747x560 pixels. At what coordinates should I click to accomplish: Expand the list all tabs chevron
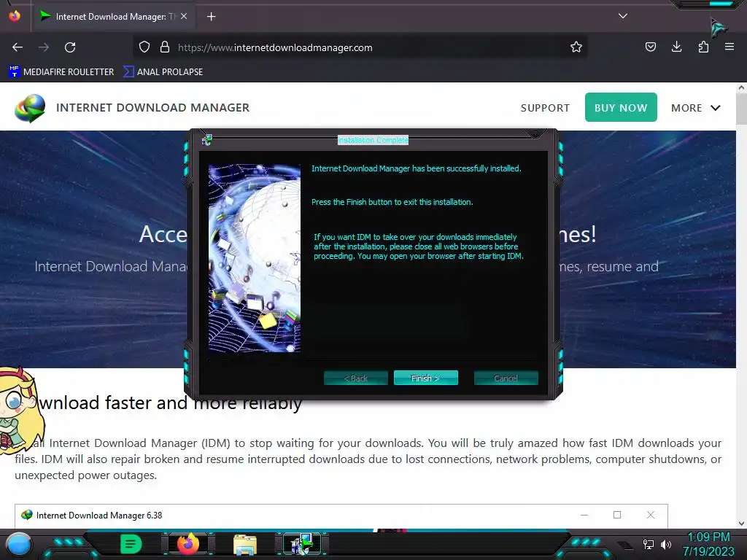tap(623, 16)
